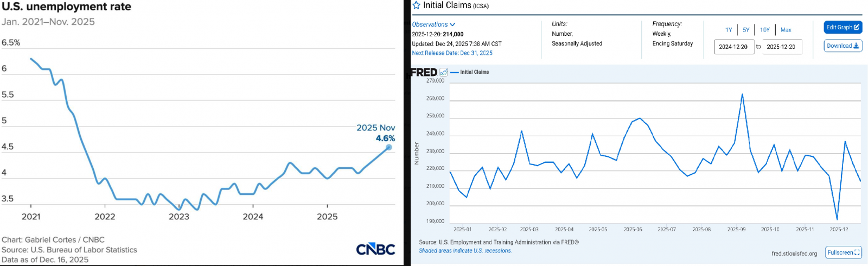This screenshot has height=266, width=868.
Task: Select the 1Y date range
Action: tap(729, 30)
